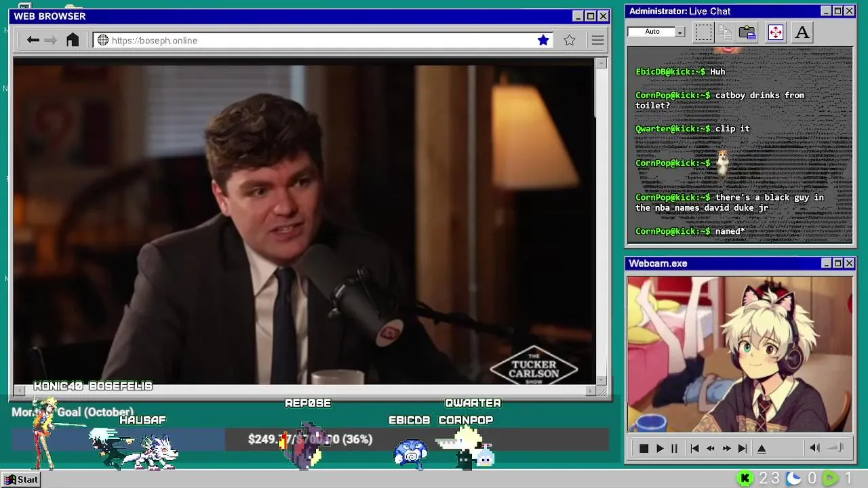Image resolution: width=868 pixels, height=488 pixels.
Task: Click the boseph.online address field
Action: click(x=323, y=40)
